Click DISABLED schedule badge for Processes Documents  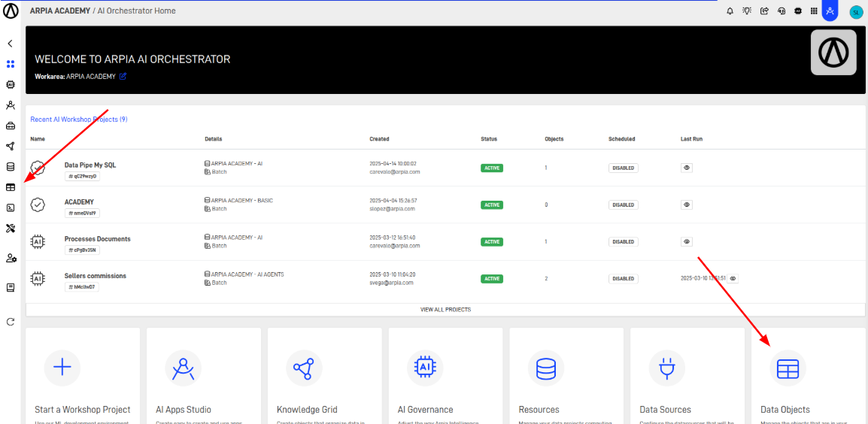click(x=624, y=242)
